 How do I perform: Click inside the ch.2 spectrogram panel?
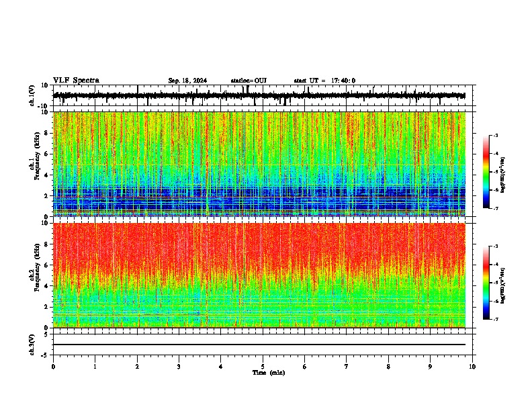pyautogui.click(x=259, y=275)
